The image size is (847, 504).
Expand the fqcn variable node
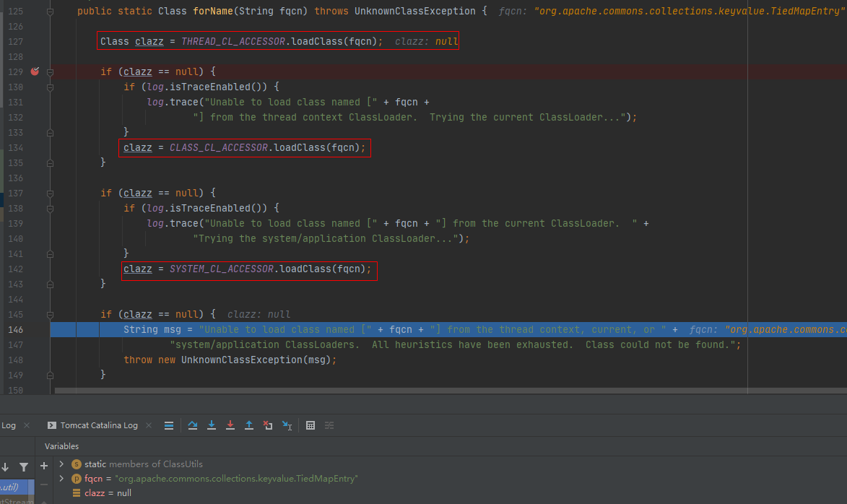[x=61, y=479]
